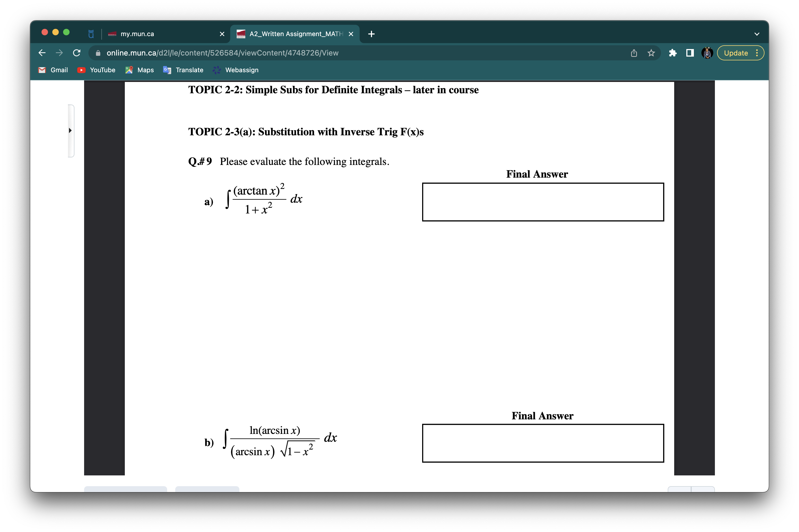Reload the current page

pyautogui.click(x=76, y=53)
